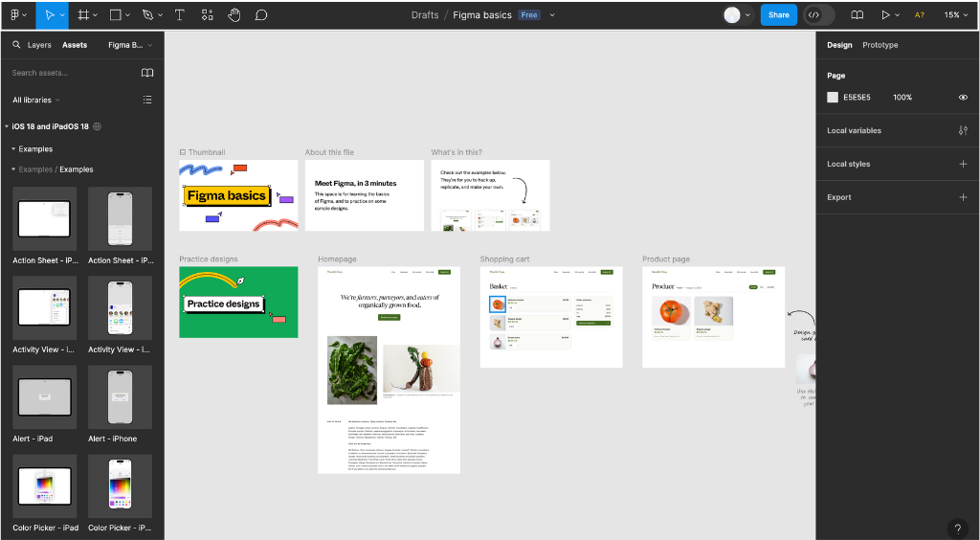Image resolution: width=980 pixels, height=540 pixels.
Task: Open Frame tool options dropdown arrow
Action: pyautogui.click(x=95, y=15)
